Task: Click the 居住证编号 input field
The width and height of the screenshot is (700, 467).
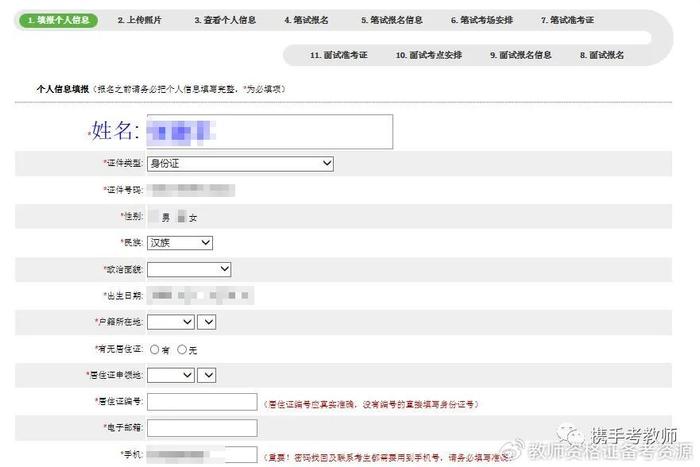Action: point(202,402)
